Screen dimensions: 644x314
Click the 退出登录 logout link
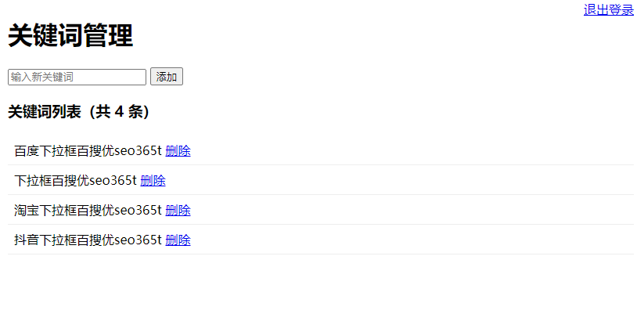pyautogui.click(x=609, y=10)
